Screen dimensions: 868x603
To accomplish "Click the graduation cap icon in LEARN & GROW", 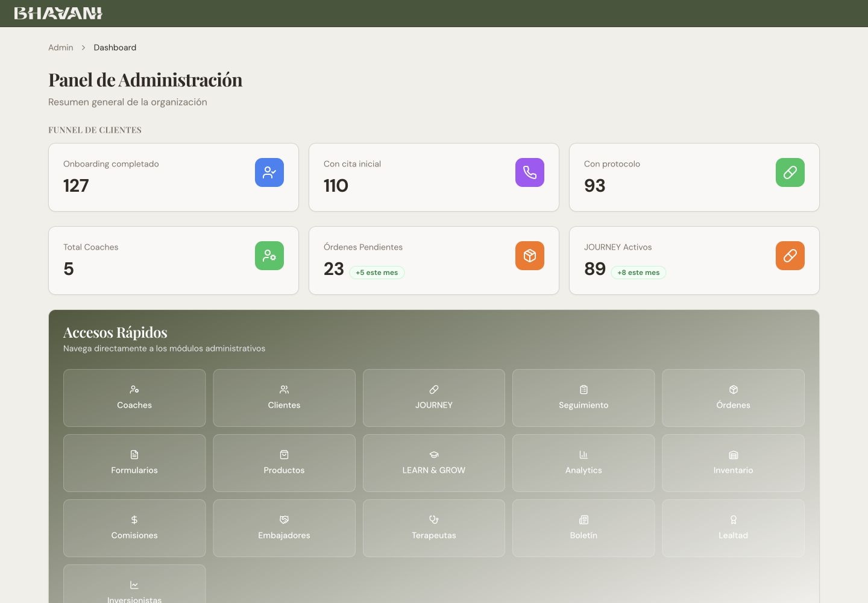I will [434, 455].
